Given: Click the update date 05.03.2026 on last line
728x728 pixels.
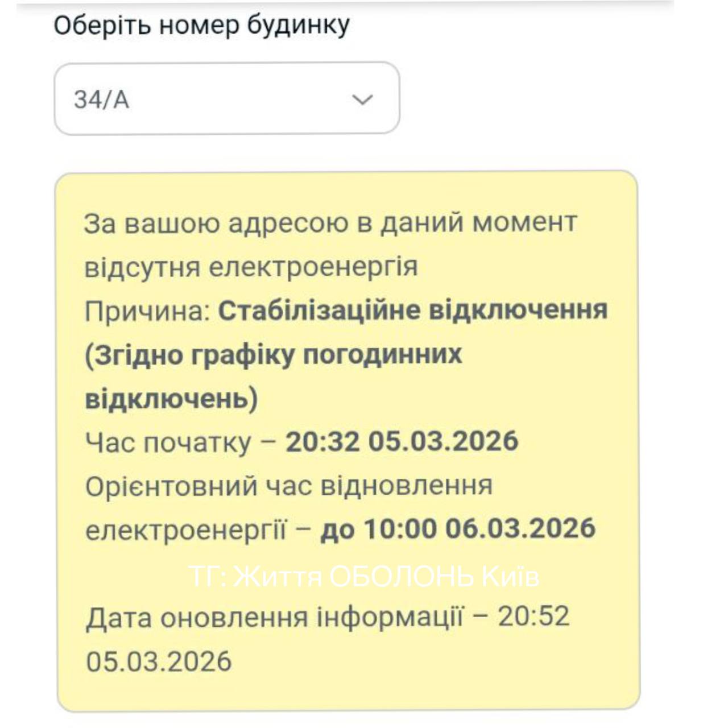Looking at the screenshot, I should coord(159,661).
